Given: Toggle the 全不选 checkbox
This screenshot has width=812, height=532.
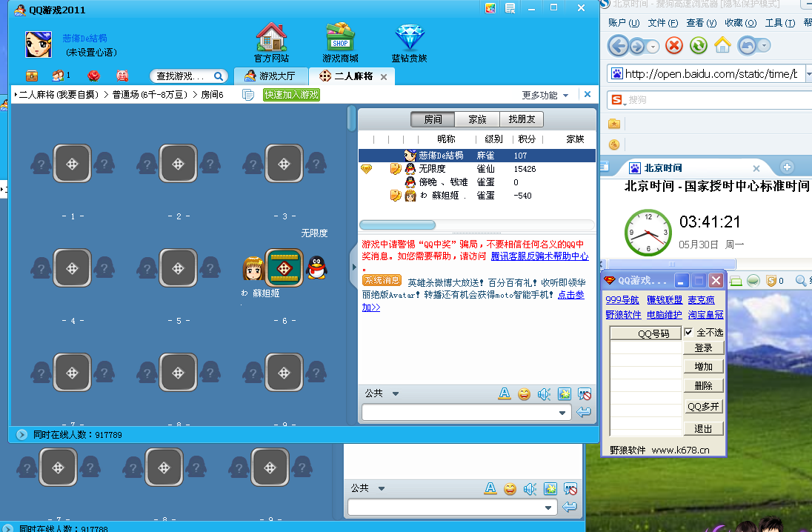Looking at the screenshot, I should (688, 332).
